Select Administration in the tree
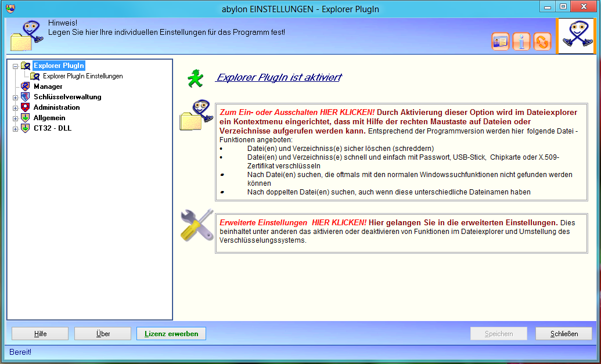601x364 pixels. [57, 107]
